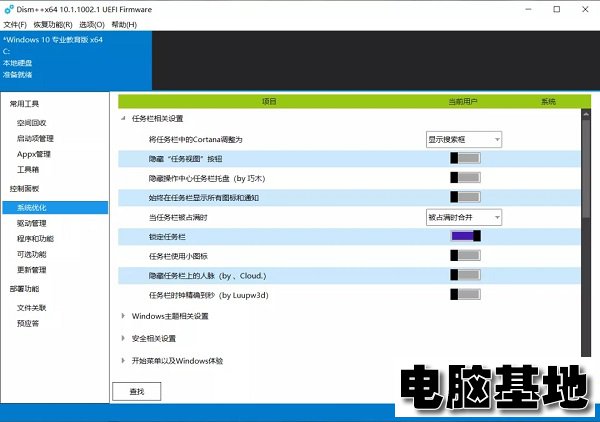The height and width of the screenshot is (422, 600).
Task: Click the 查找 button
Action: [x=137, y=391]
